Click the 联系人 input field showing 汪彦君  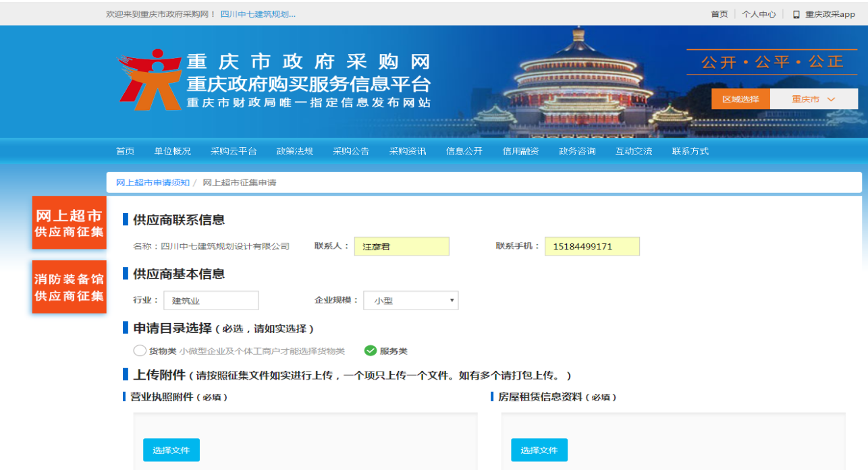tap(402, 246)
